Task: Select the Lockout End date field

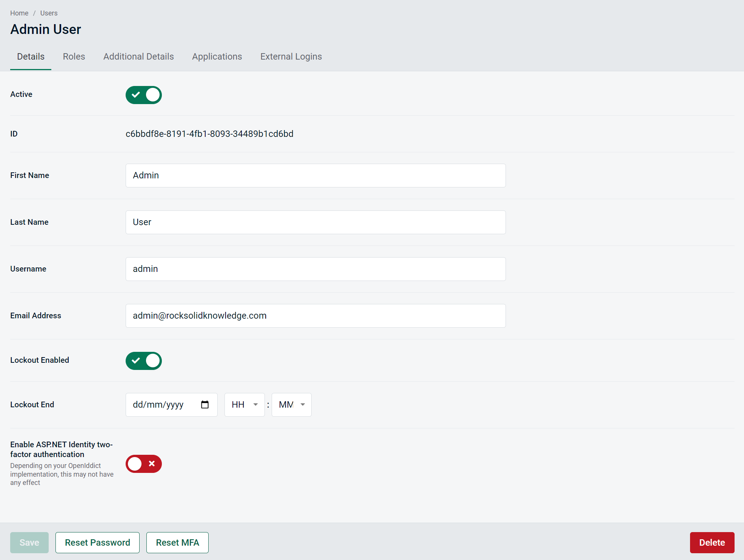Action: pyautogui.click(x=171, y=405)
